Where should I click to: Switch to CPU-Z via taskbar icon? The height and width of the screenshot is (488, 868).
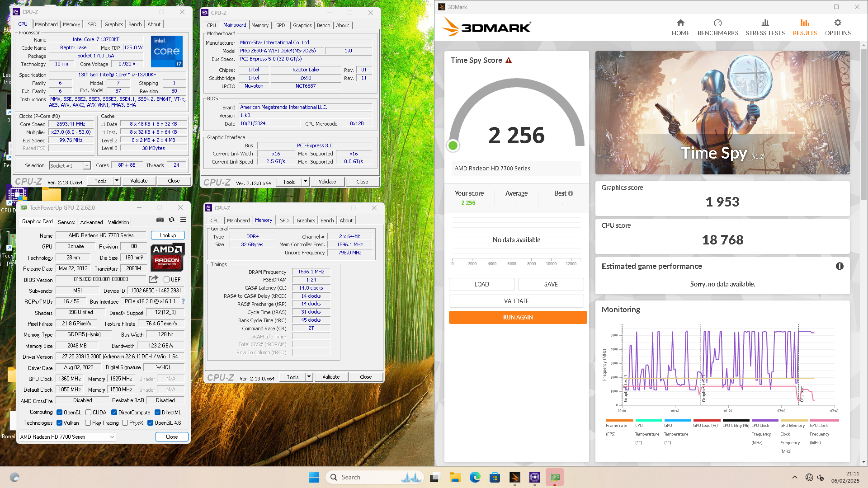534,477
